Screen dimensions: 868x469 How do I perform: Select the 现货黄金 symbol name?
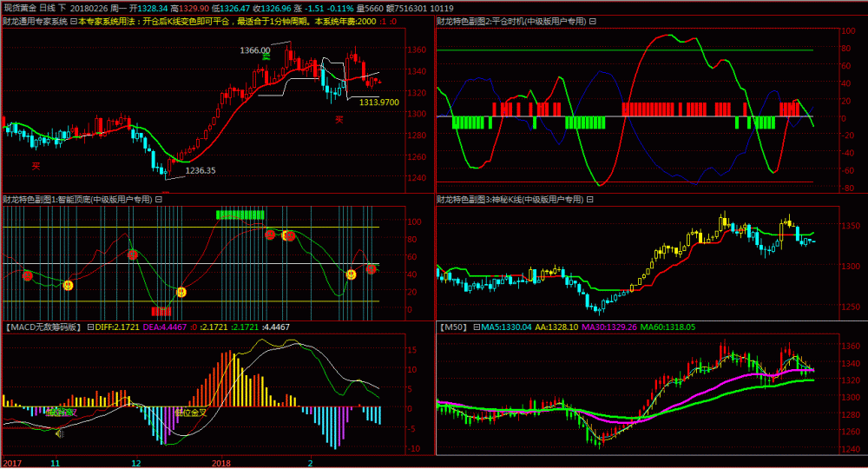click(x=20, y=9)
